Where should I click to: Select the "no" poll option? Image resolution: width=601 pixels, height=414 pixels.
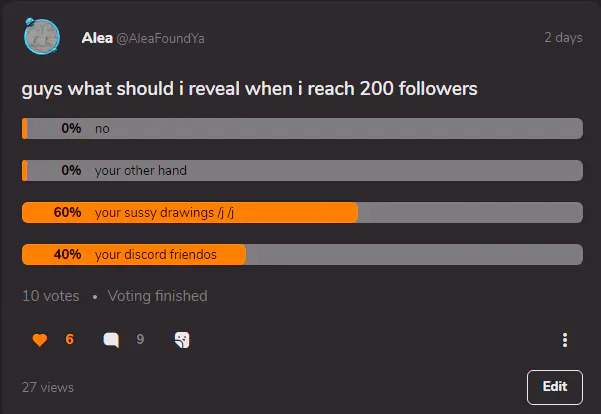click(x=302, y=128)
